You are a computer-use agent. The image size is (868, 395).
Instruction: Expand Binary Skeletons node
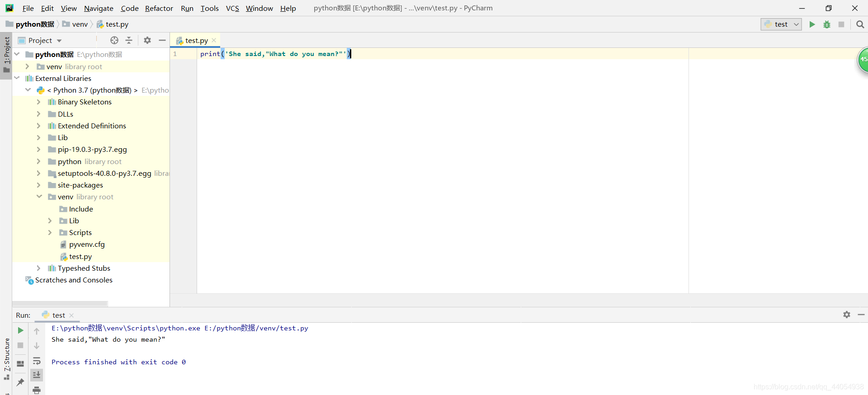(x=38, y=102)
